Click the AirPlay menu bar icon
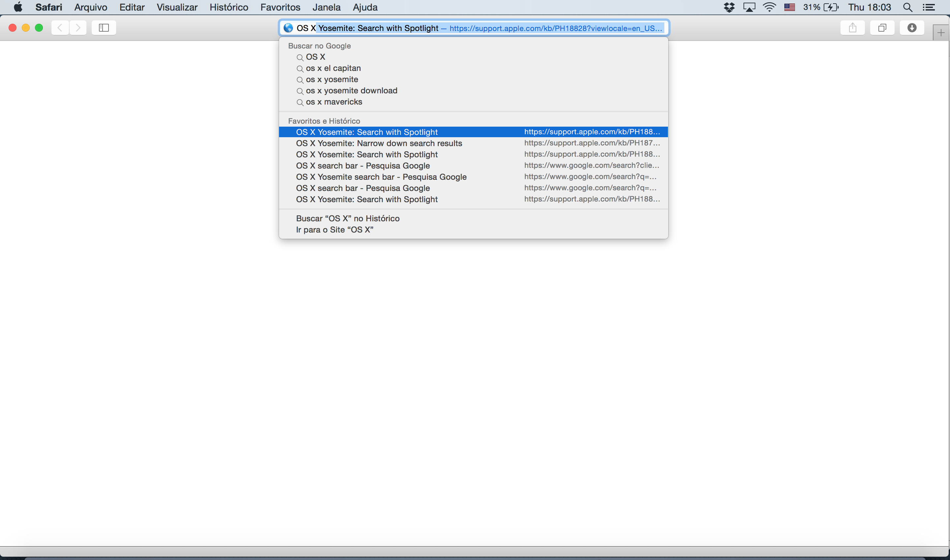Screen dimensions: 950x560 [748, 7]
